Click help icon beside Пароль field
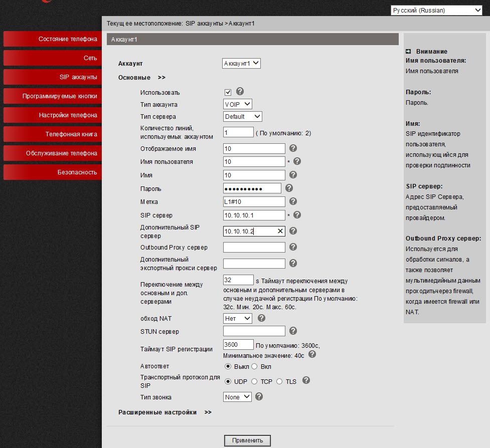This screenshot has width=490, height=448. [289, 188]
